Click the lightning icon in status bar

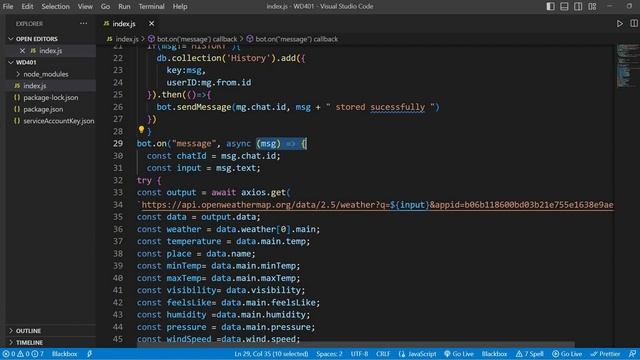point(89,354)
